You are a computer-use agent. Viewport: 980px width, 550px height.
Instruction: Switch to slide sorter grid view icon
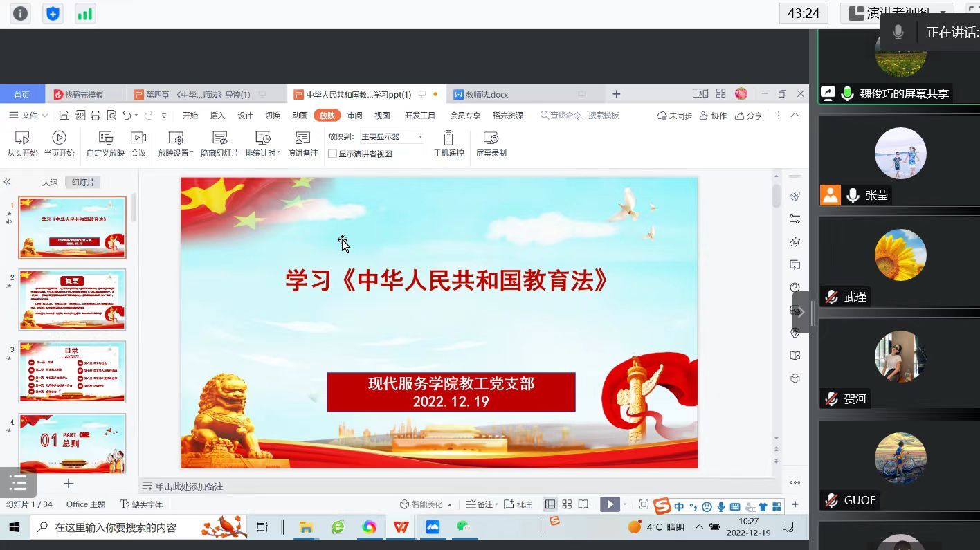(x=567, y=504)
